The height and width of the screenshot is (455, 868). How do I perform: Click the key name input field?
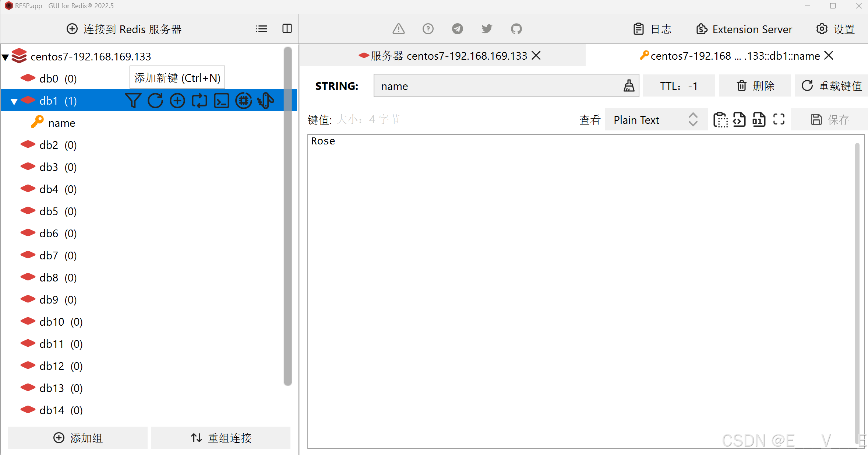[497, 86]
